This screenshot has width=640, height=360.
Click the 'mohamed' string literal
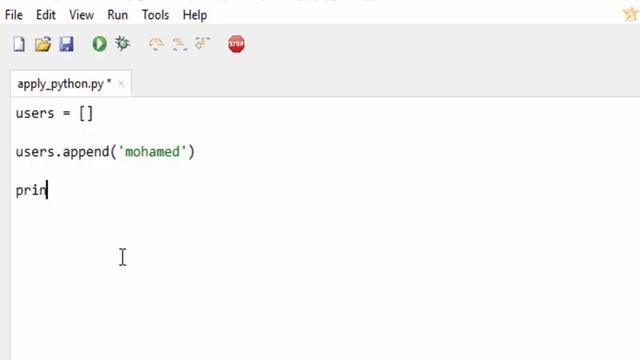point(152,152)
